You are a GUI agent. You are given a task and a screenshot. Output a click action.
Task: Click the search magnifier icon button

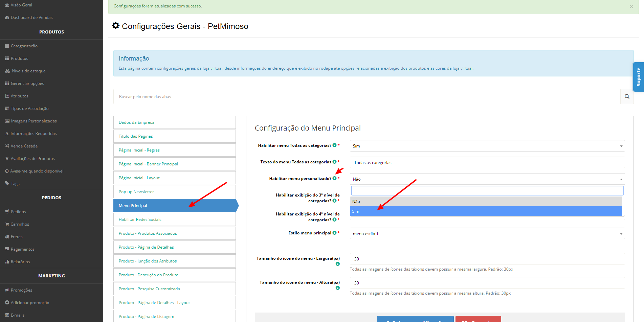pos(627,96)
